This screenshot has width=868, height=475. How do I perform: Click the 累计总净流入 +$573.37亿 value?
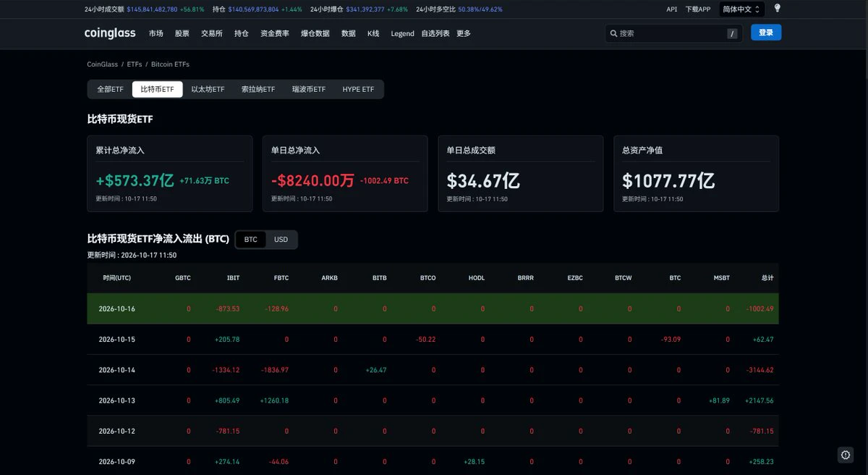tap(135, 181)
